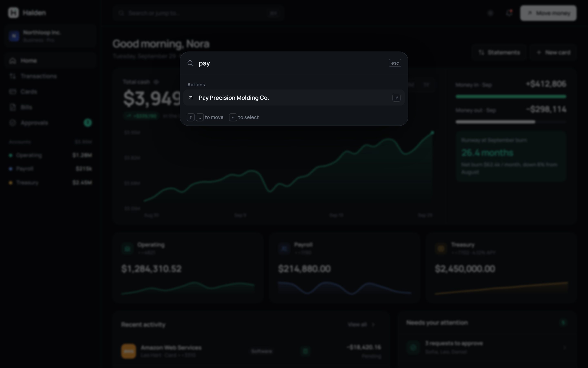Click the "to move" hint text
Image resolution: width=588 pixels, height=368 pixels.
click(x=214, y=117)
